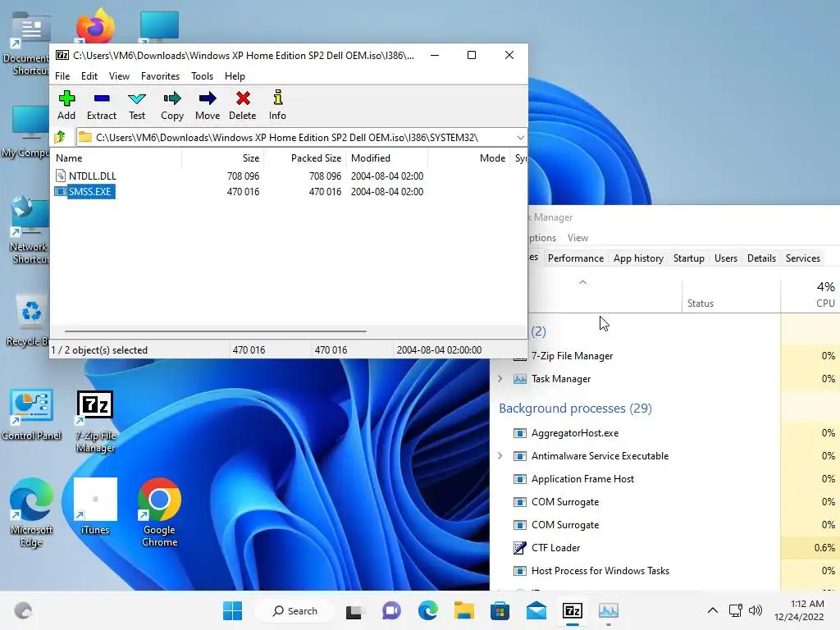Select the 7-Zip File Manager desktop shortcut
The width and height of the screenshot is (840, 630).
coord(95,421)
